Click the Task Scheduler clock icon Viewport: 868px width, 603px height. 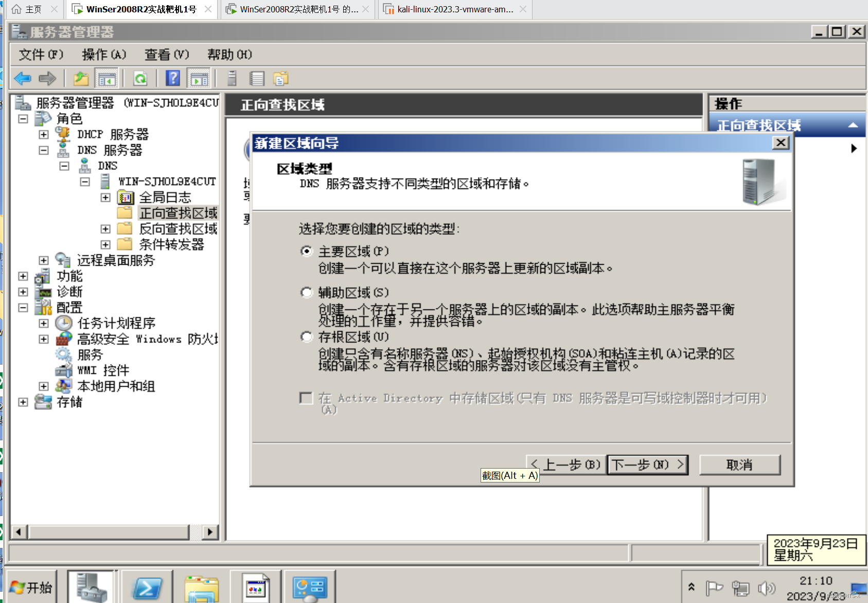coord(63,323)
